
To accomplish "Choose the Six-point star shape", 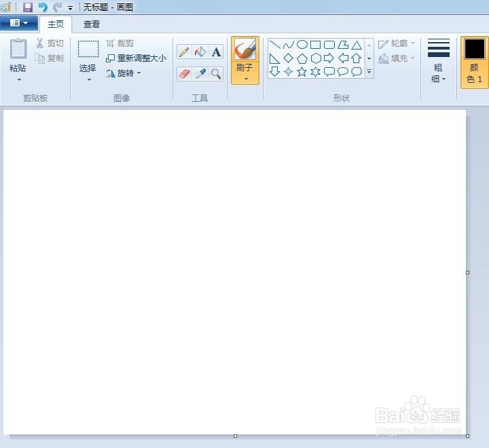I will [316, 72].
